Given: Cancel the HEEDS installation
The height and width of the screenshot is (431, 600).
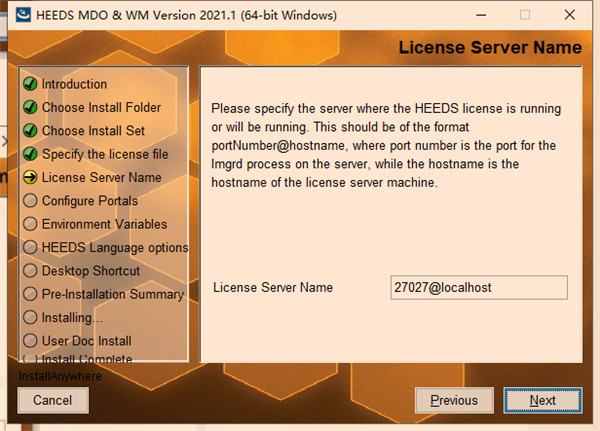Looking at the screenshot, I should click(x=53, y=400).
